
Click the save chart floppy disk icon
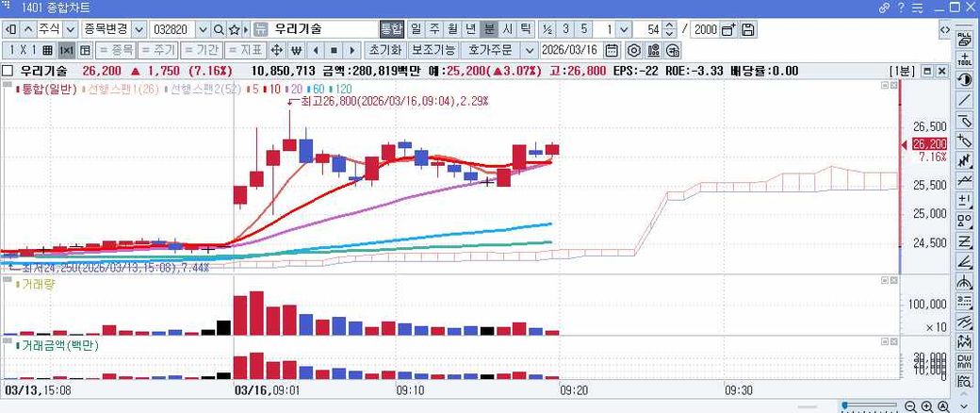click(748, 30)
